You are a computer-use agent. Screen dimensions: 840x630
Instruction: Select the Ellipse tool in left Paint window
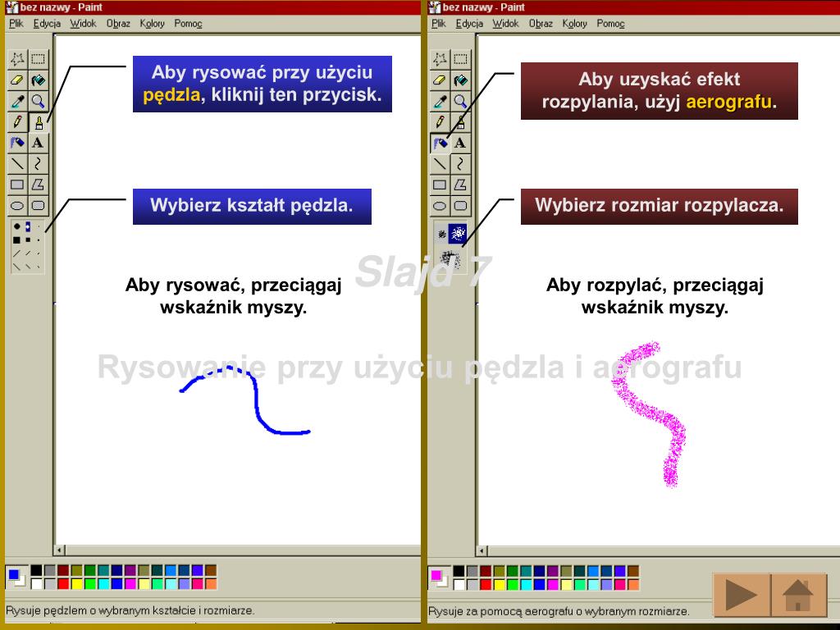[x=17, y=205]
